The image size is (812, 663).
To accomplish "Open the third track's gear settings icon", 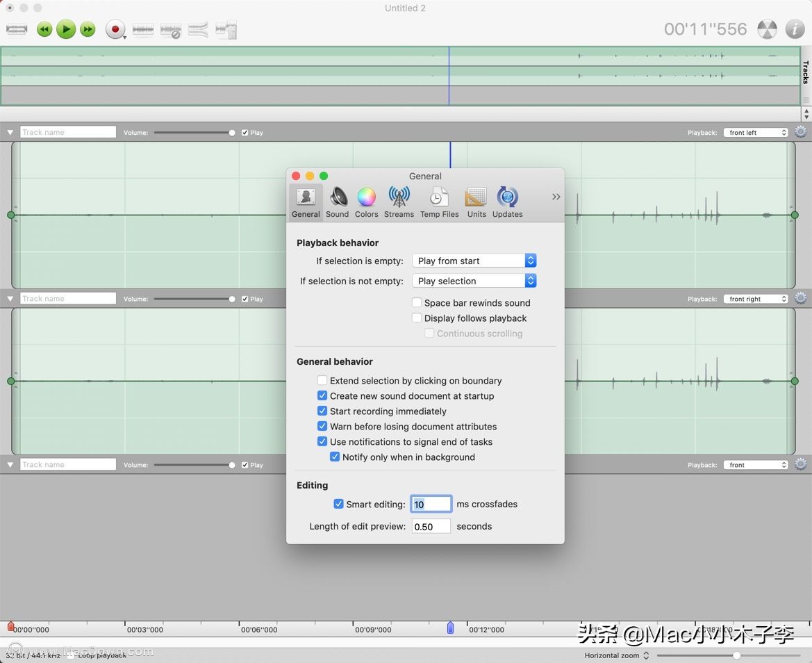I will point(801,465).
